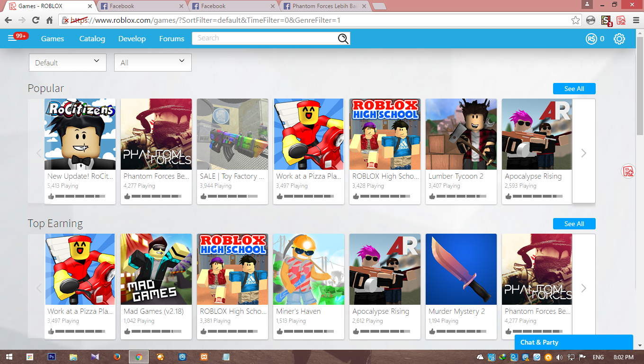Image resolution: width=644 pixels, height=364 pixels.
Task: Open the New Update! RoCitizens game title
Action: pos(80,176)
